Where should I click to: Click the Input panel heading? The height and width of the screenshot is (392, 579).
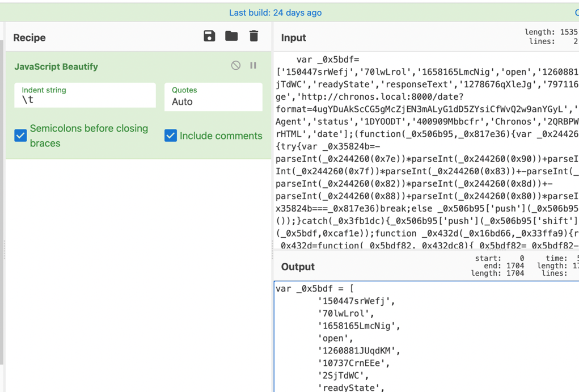(293, 37)
